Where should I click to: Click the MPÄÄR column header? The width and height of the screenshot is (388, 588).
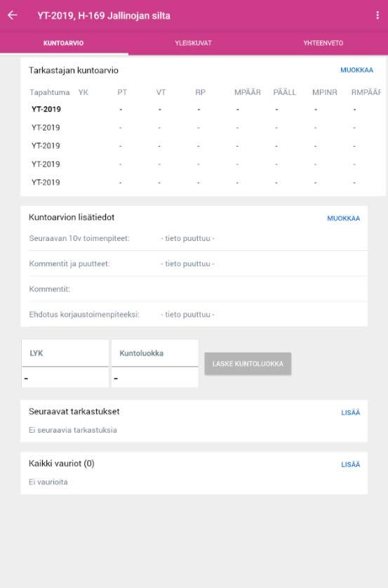tap(247, 92)
